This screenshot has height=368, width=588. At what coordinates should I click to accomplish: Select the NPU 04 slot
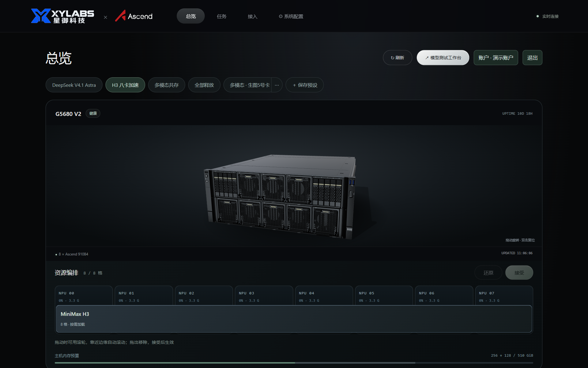pyautogui.click(x=324, y=296)
